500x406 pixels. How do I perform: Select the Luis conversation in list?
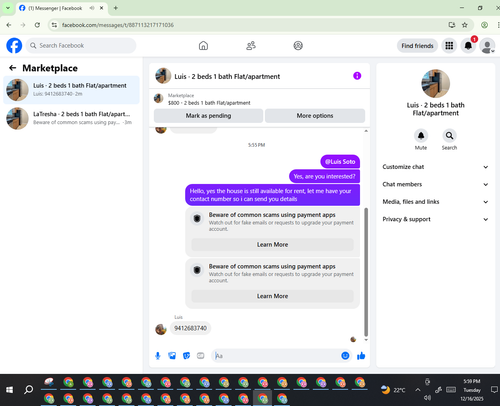[x=71, y=90]
